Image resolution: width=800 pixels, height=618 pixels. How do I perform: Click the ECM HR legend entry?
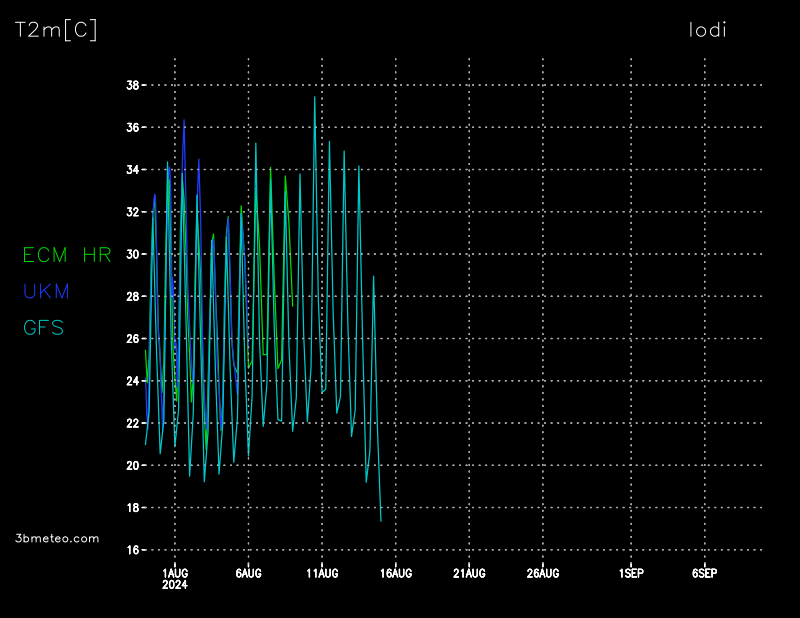click(x=67, y=255)
